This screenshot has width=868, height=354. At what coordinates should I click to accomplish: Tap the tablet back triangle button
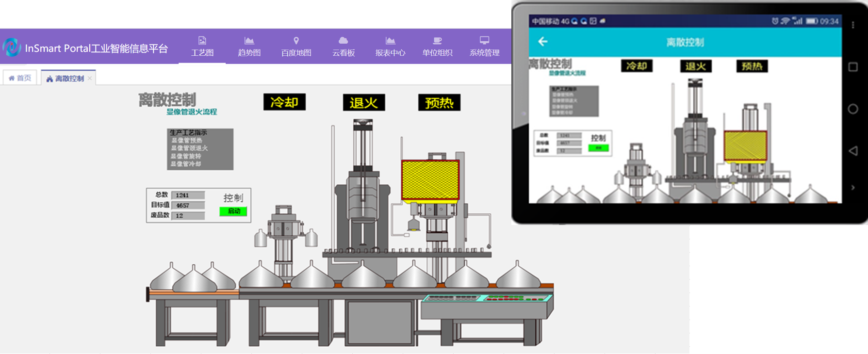853,151
